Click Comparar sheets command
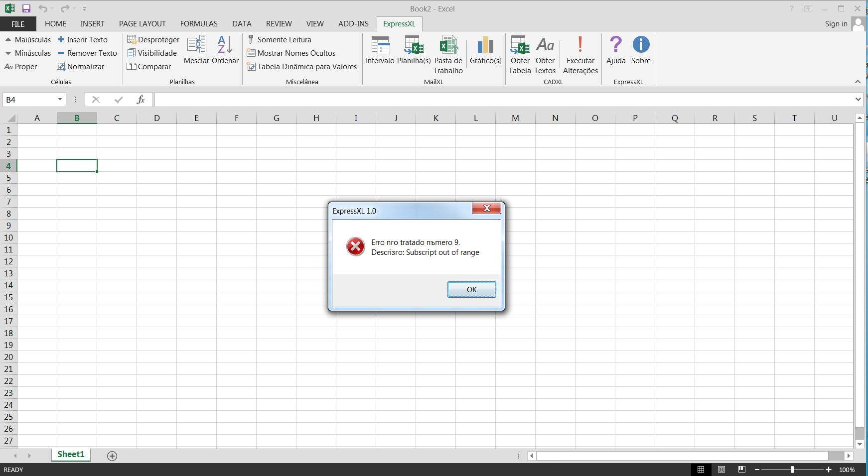The image size is (868, 476). [x=149, y=67]
